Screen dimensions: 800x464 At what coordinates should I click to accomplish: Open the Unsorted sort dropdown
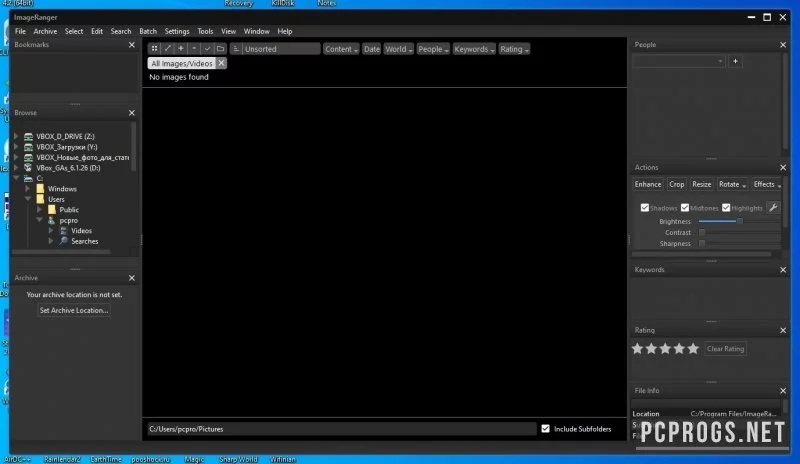pyautogui.click(x=281, y=49)
